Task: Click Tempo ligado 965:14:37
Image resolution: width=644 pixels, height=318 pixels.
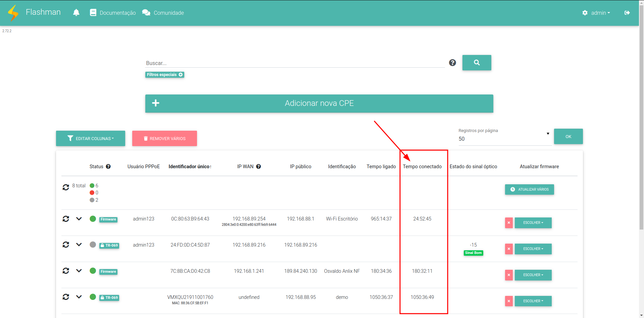Action: point(381,219)
